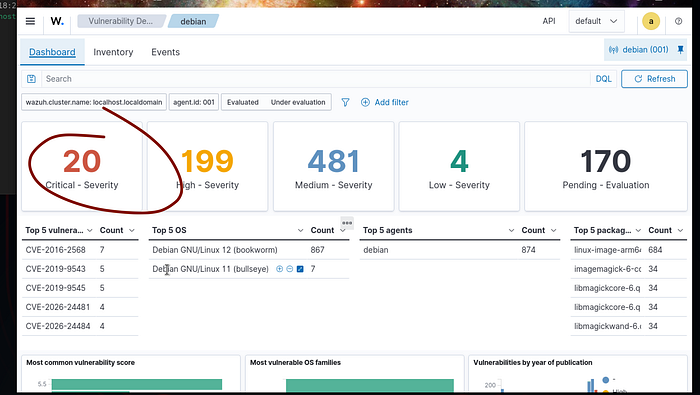Click the debian (001) agent button
Viewport: 700px width, 395px height.
click(646, 50)
